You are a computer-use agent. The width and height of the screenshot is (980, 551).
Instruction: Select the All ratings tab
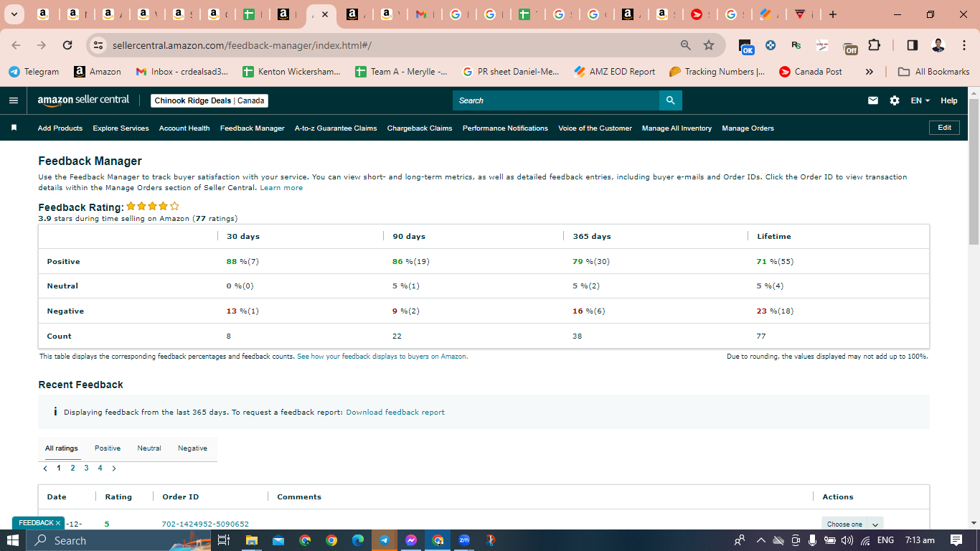[x=62, y=448]
